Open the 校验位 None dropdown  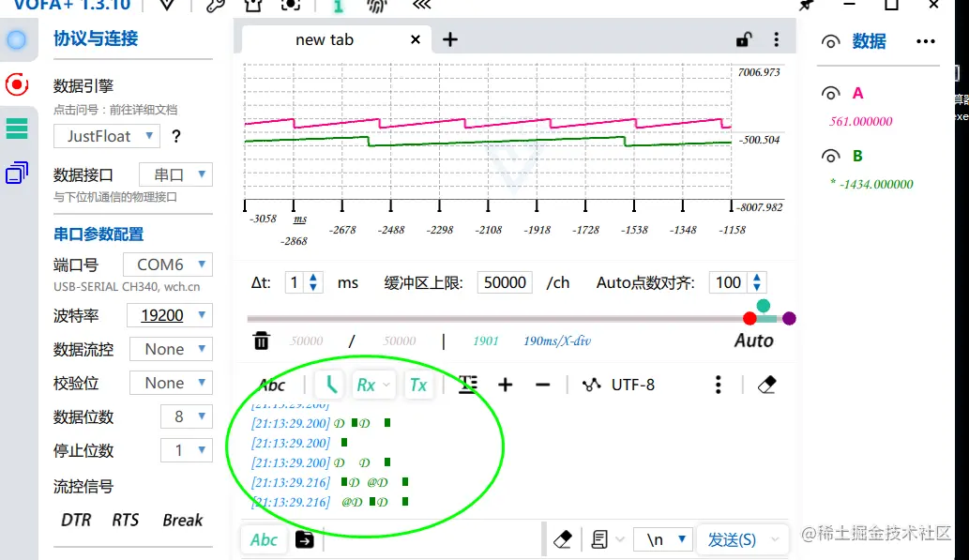[171, 384]
